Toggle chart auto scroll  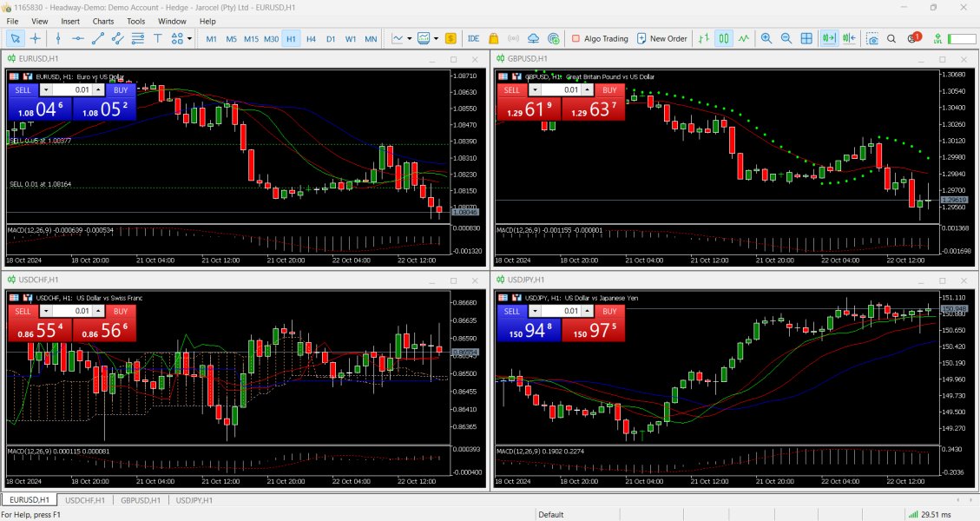pyautogui.click(x=829, y=39)
